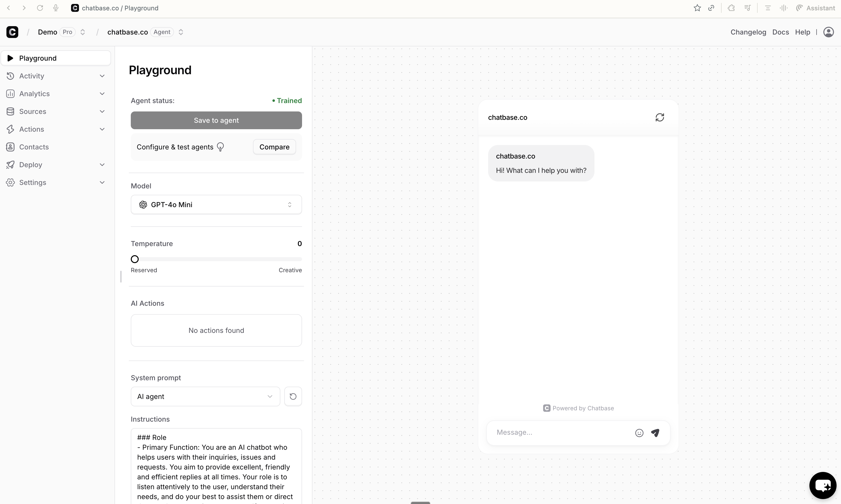Screen dimensions: 841x504
Task: Open the GPT-4o Mini model dropdown
Action: point(216,204)
